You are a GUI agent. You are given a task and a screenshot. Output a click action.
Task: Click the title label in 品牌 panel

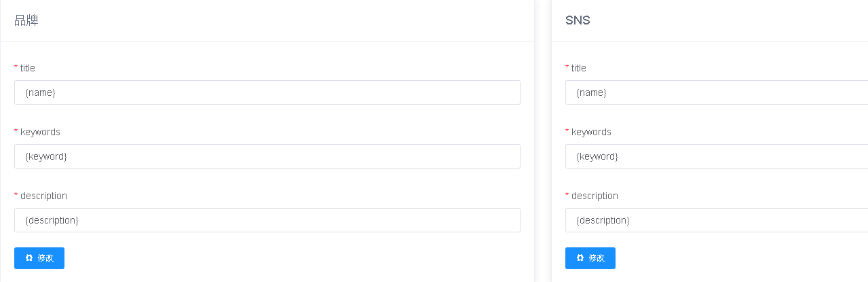pos(28,68)
